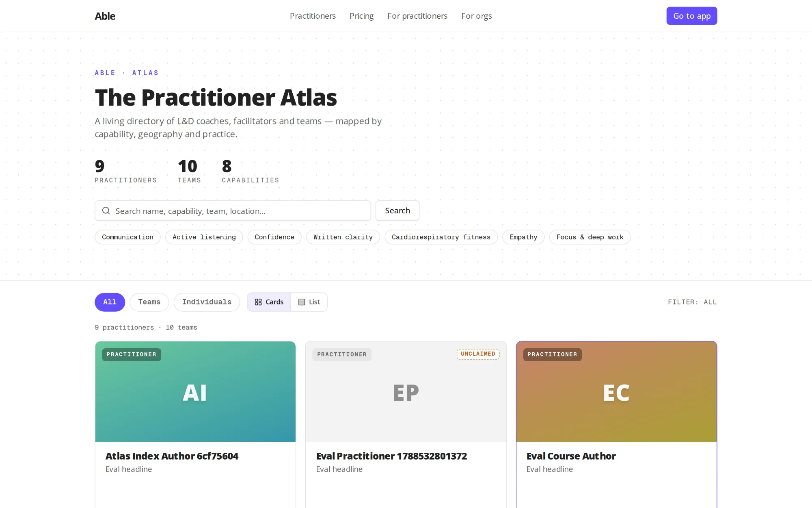The height and width of the screenshot is (508, 812).
Task: Click the Go to app button
Action: click(692, 16)
